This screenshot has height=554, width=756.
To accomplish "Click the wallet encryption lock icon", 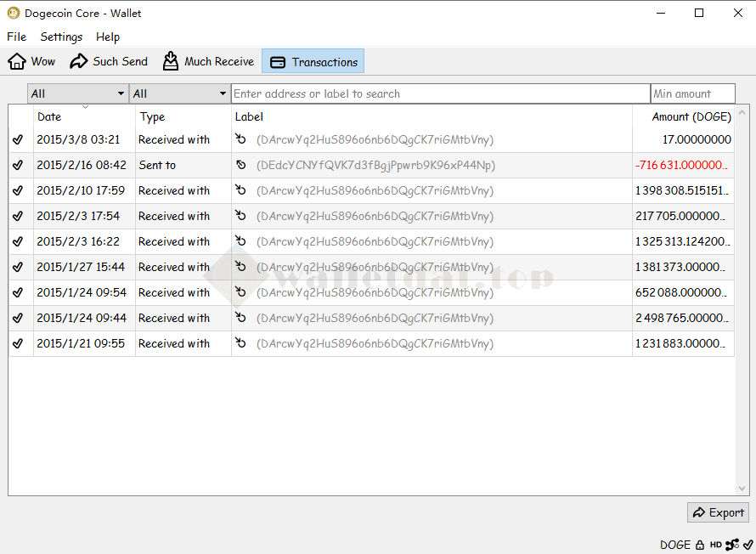I will coord(700,545).
